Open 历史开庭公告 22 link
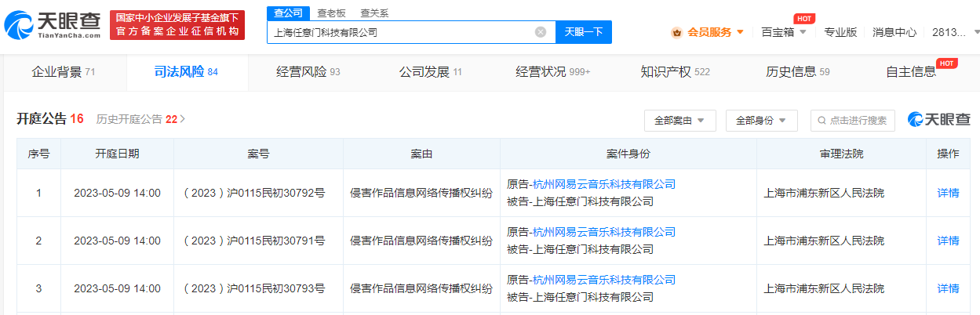The height and width of the screenshot is (315, 980). click(140, 119)
